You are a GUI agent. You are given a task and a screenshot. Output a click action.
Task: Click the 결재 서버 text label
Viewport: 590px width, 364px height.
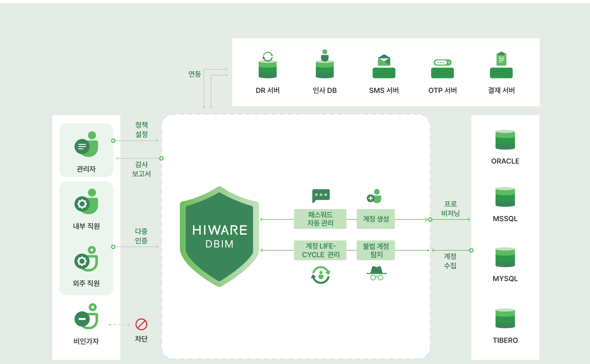click(x=501, y=90)
